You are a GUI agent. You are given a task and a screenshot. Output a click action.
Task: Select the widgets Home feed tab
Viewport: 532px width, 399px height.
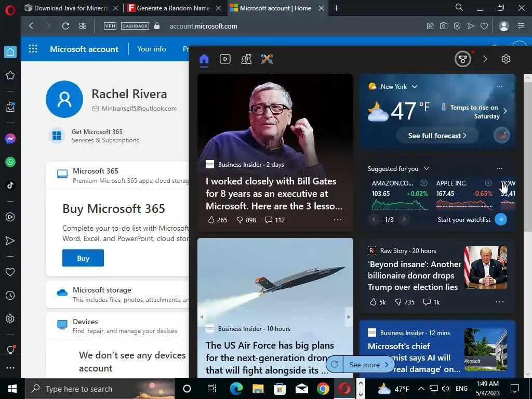coord(204,59)
